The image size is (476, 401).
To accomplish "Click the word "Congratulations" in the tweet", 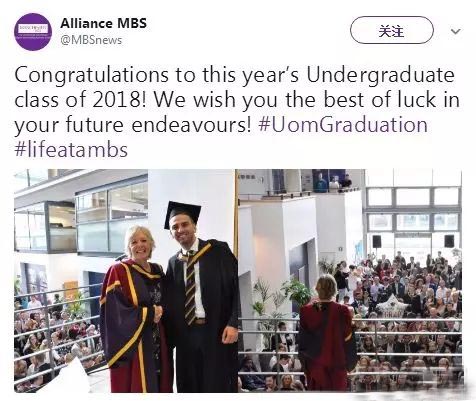I will click(92, 75).
